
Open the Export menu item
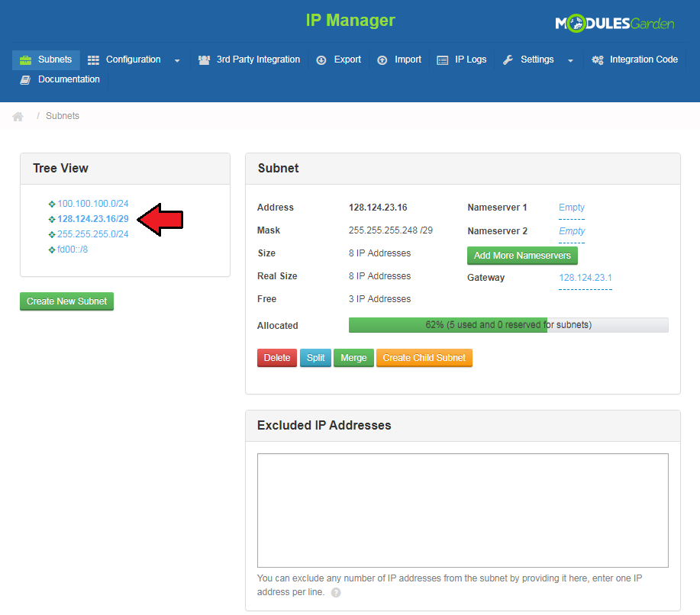[339, 60]
